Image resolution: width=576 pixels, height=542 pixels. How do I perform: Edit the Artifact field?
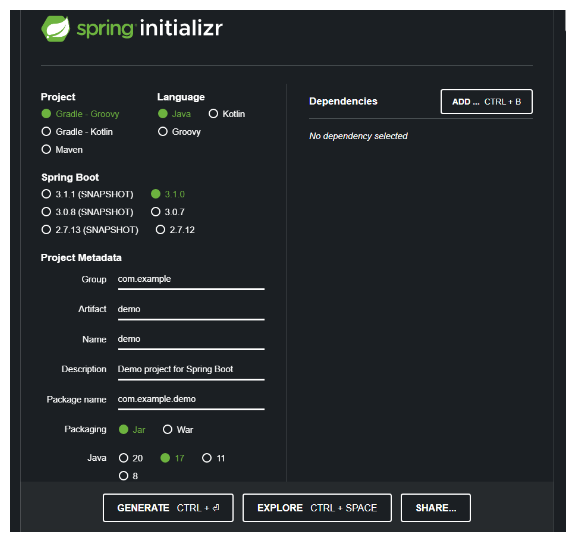pos(191,311)
